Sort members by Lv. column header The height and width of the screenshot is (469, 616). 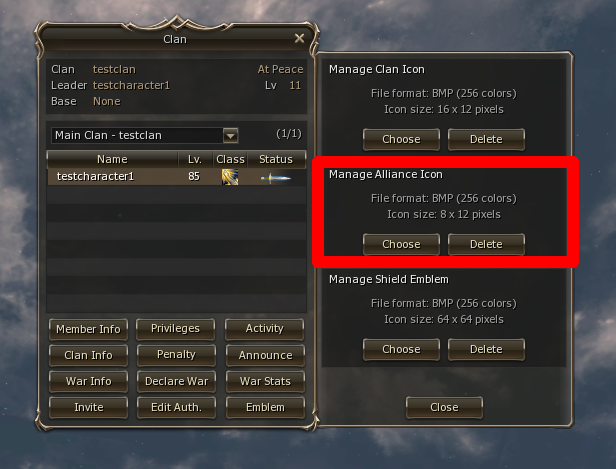[x=195, y=159]
